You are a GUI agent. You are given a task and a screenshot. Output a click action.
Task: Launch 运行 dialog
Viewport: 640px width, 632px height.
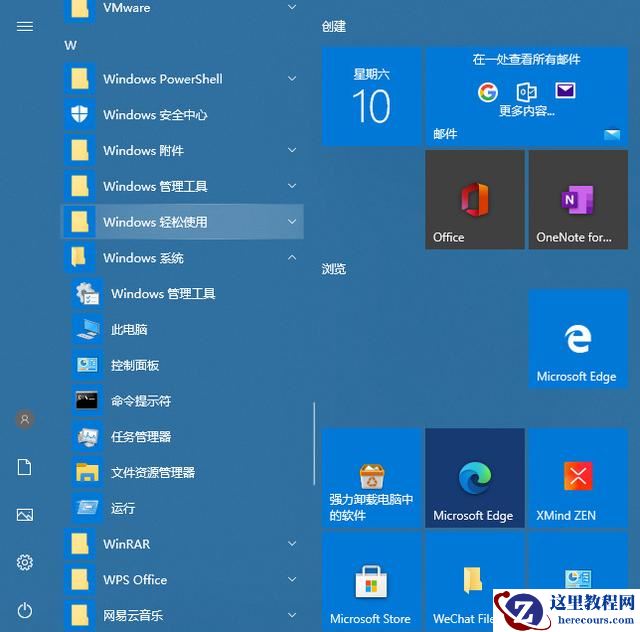(x=183, y=508)
